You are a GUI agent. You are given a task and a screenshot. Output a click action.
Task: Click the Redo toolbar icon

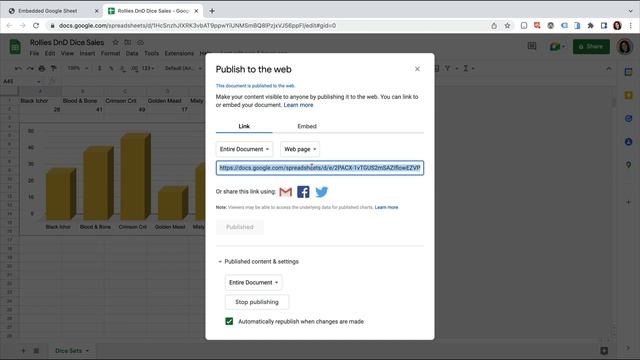tap(30, 69)
